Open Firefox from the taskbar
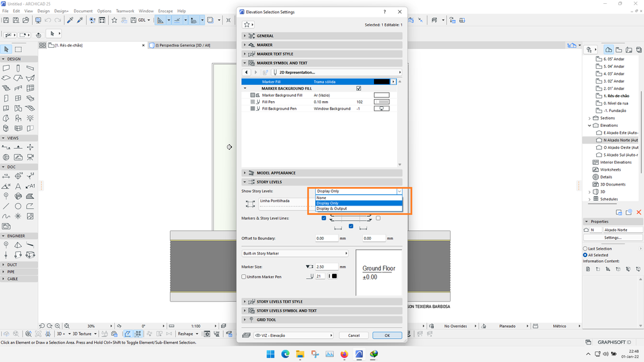 344,354
